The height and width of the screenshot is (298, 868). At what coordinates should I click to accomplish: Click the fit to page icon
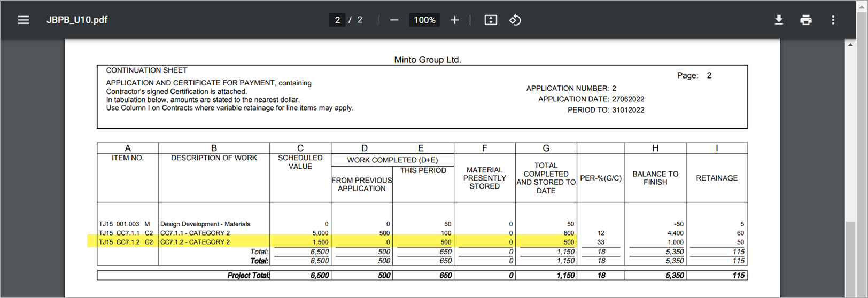[x=490, y=20]
